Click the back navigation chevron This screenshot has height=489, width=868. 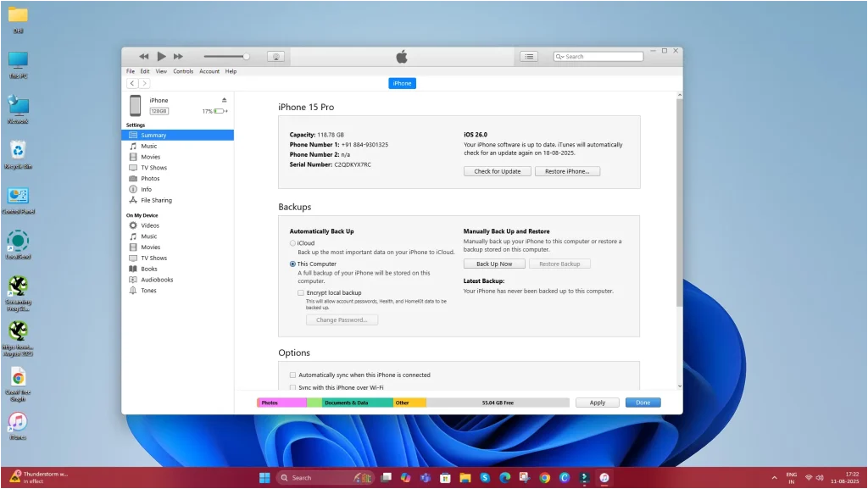(x=132, y=83)
